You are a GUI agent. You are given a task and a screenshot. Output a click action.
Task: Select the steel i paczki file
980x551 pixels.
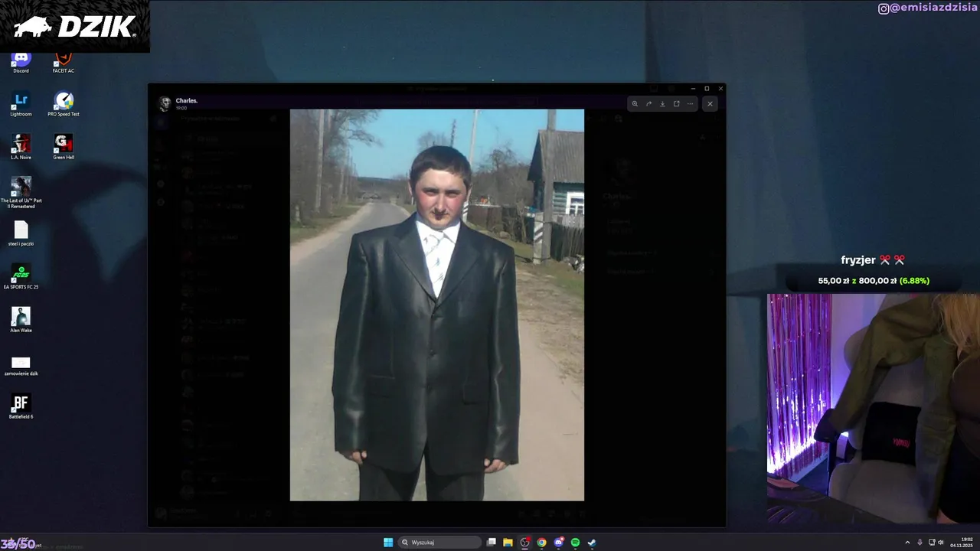click(x=21, y=234)
